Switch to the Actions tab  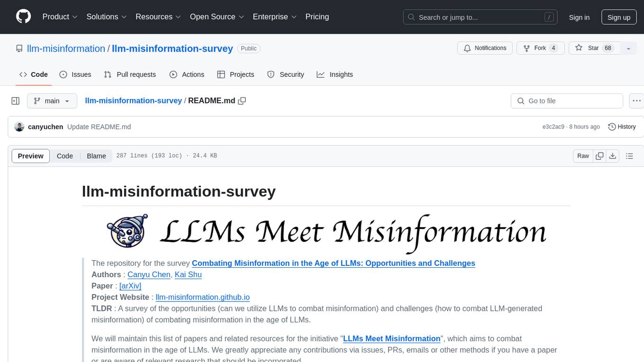click(x=187, y=74)
